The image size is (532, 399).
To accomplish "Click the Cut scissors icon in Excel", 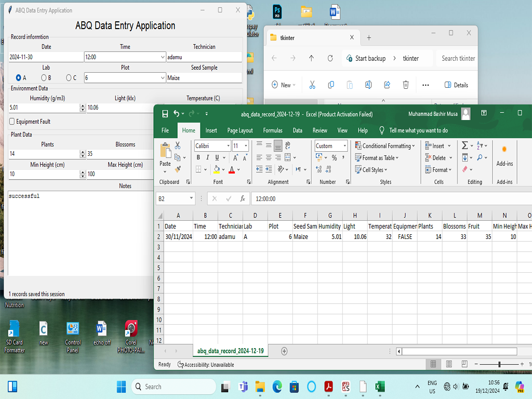I will (178, 146).
